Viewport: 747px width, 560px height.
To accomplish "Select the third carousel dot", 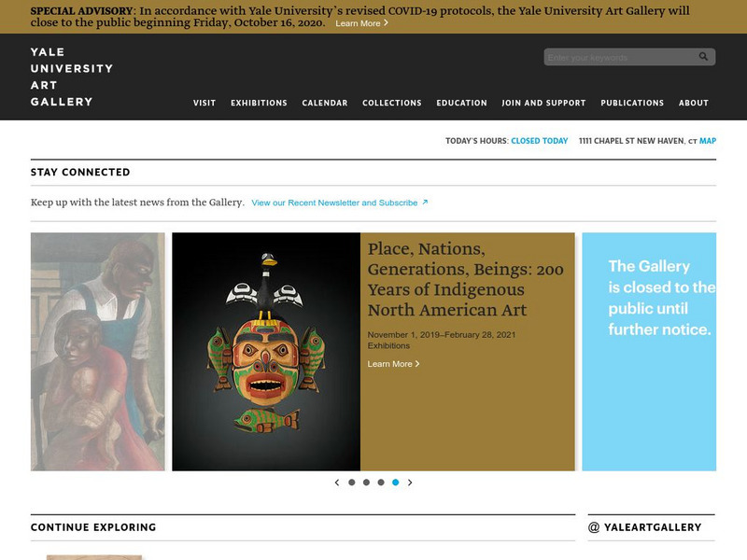I will point(381,483).
